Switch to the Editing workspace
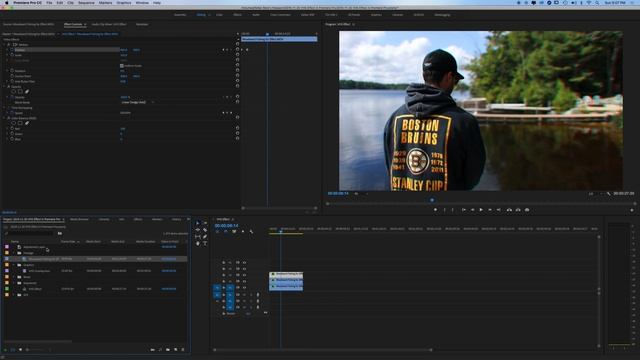The width and height of the screenshot is (640, 360). click(201, 15)
